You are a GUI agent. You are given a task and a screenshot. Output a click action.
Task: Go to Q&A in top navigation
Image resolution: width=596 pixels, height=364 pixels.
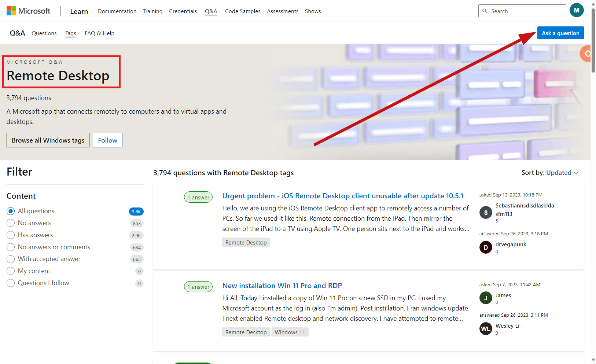click(x=211, y=11)
